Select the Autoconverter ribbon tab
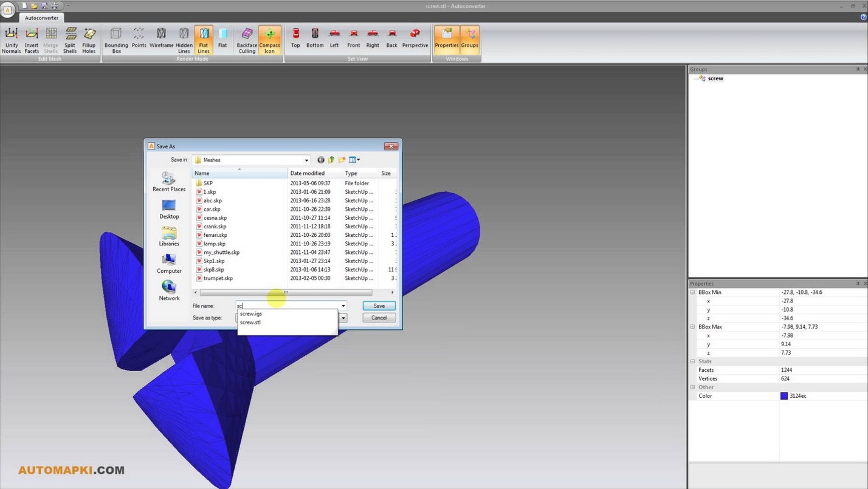The height and width of the screenshot is (489, 868). pos(42,18)
